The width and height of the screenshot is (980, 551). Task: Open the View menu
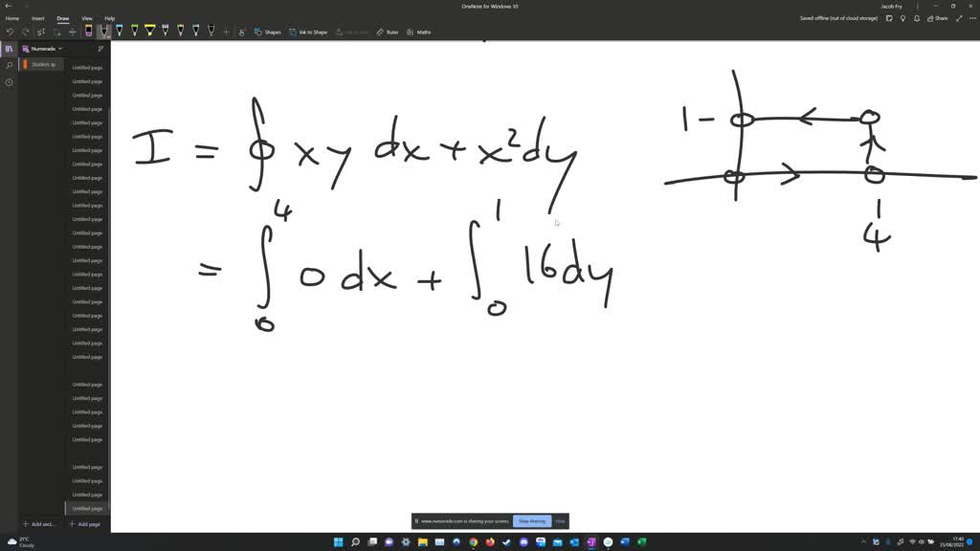86,17
